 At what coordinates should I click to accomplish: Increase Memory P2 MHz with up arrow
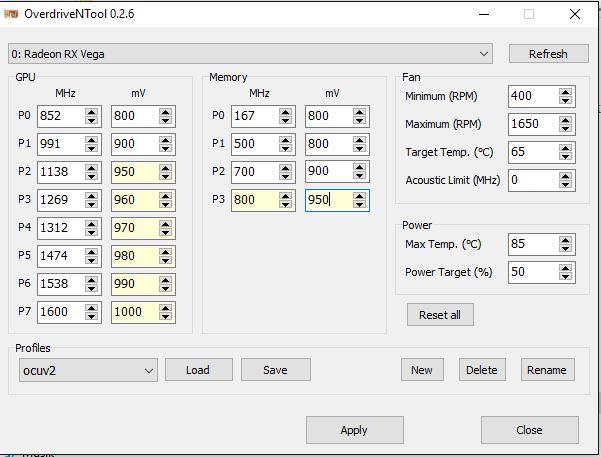click(286, 168)
